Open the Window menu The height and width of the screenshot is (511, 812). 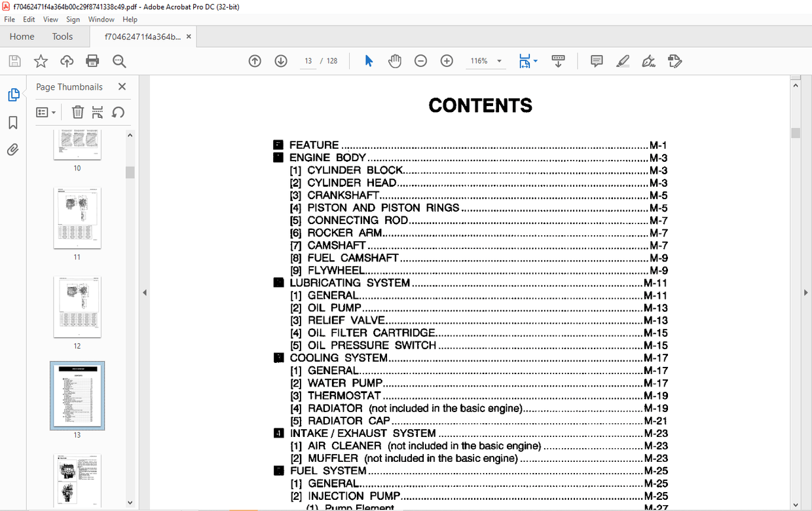coord(101,20)
